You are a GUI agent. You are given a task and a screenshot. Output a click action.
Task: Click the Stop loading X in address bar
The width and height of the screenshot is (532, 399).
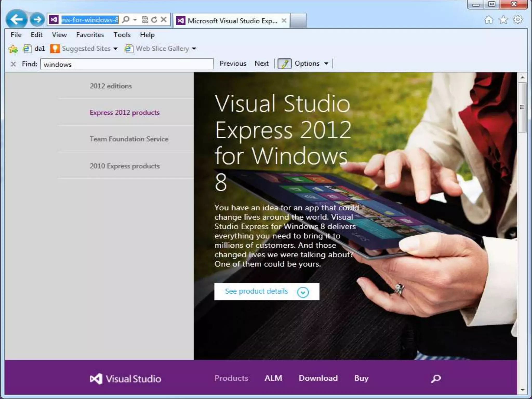pyautogui.click(x=164, y=19)
